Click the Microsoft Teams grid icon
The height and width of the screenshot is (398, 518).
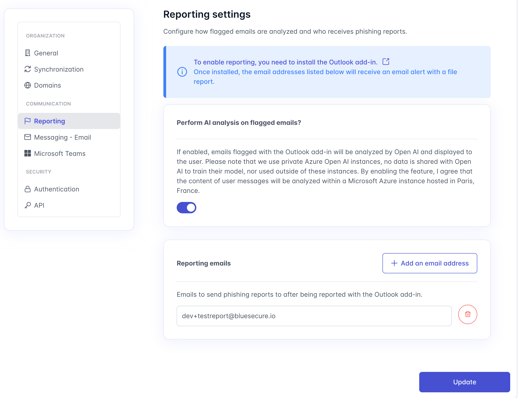coord(28,153)
